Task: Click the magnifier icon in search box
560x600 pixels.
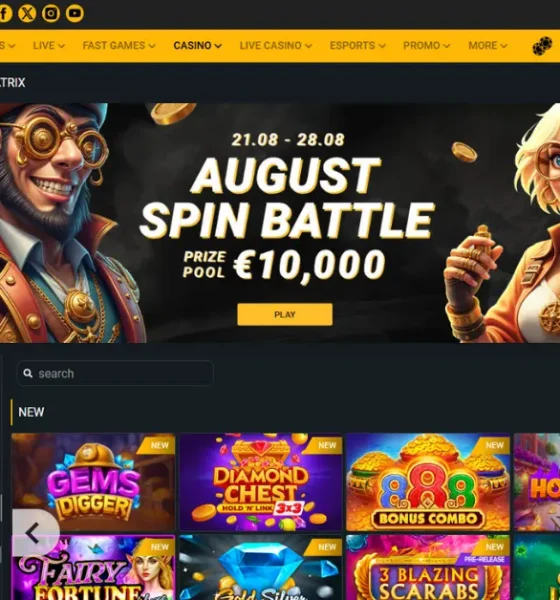Action: tap(28, 373)
